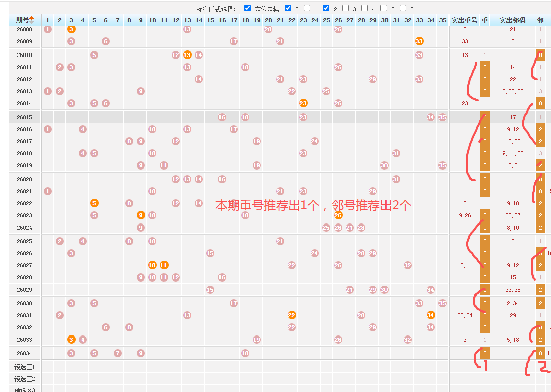Select the orange ball 11 in row 26027
Viewport: 551px width, 392px height.
tap(164, 265)
